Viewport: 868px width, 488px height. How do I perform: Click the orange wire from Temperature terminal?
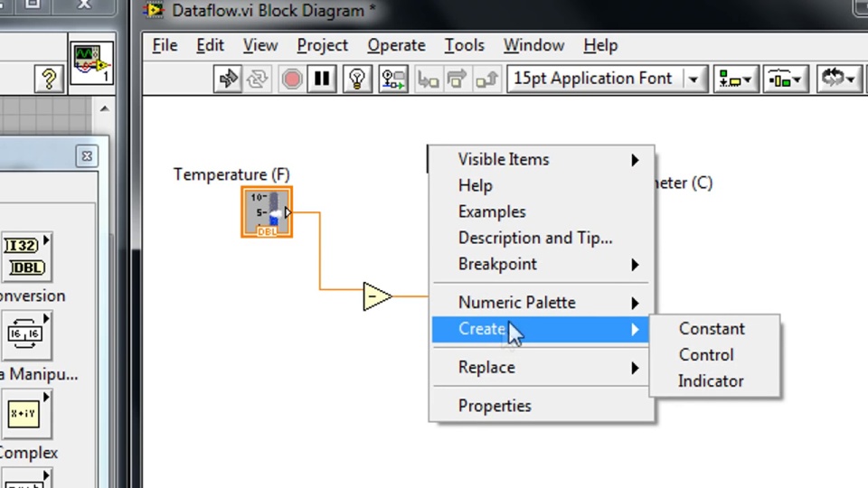(320, 251)
